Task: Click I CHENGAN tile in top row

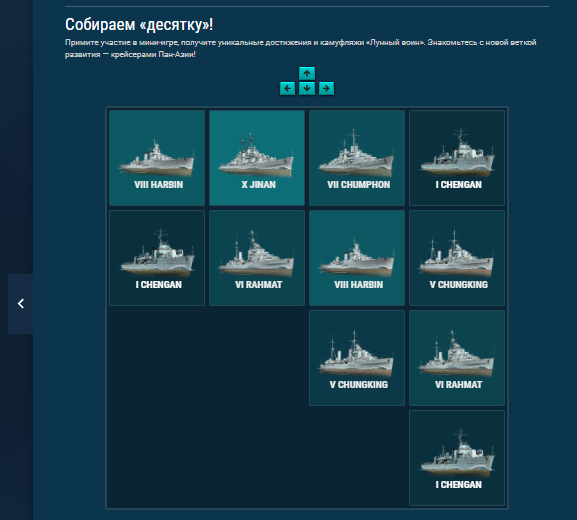Action: (457, 158)
